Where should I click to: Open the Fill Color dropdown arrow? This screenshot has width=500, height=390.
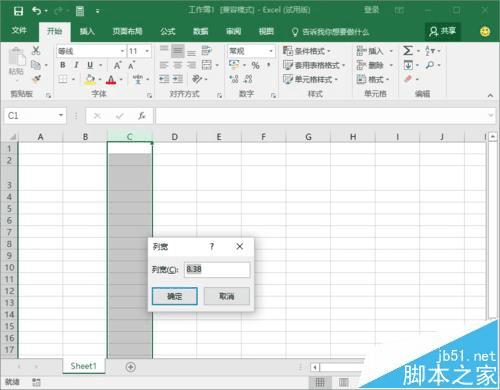[x=100, y=79]
